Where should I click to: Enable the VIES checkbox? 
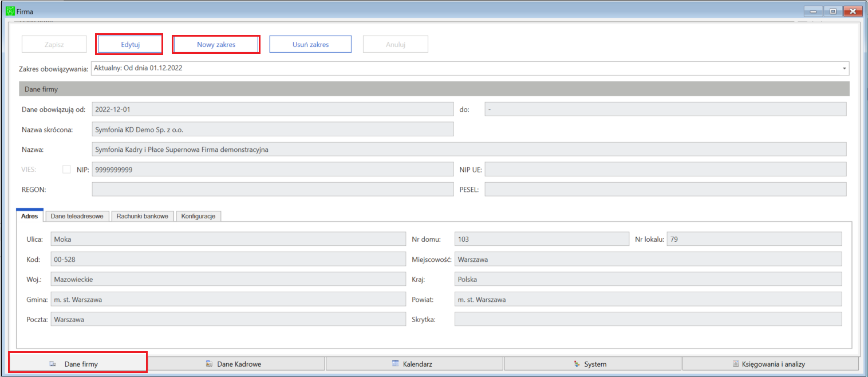click(66, 170)
